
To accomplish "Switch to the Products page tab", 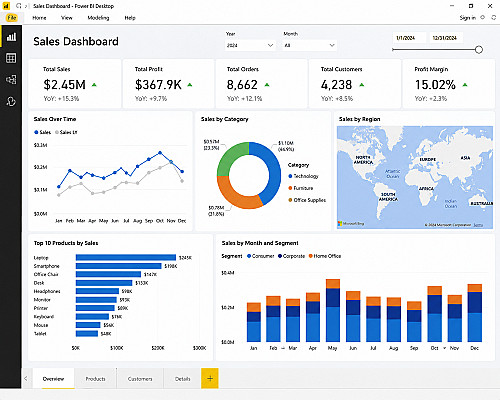I will tap(95, 379).
